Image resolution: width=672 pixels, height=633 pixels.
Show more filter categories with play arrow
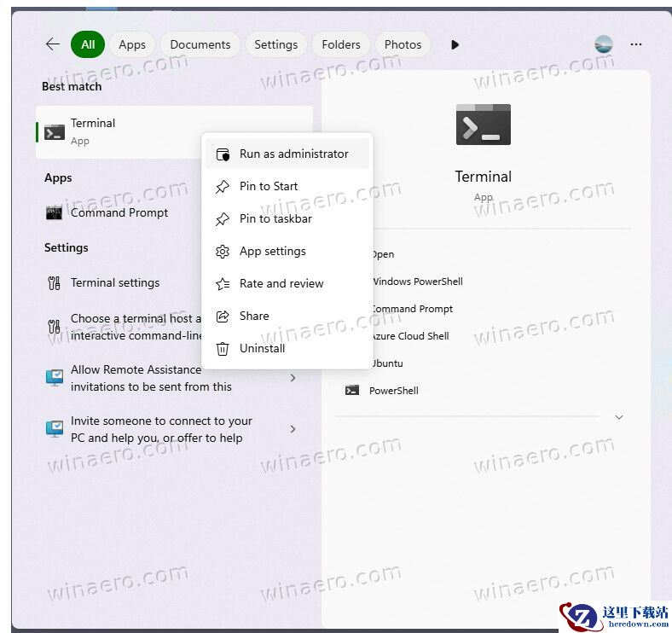point(455,44)
